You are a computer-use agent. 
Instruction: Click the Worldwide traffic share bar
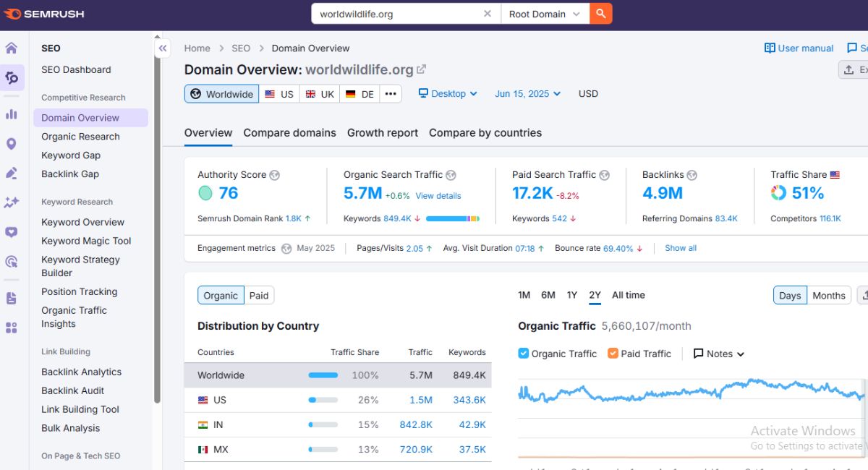323,375
